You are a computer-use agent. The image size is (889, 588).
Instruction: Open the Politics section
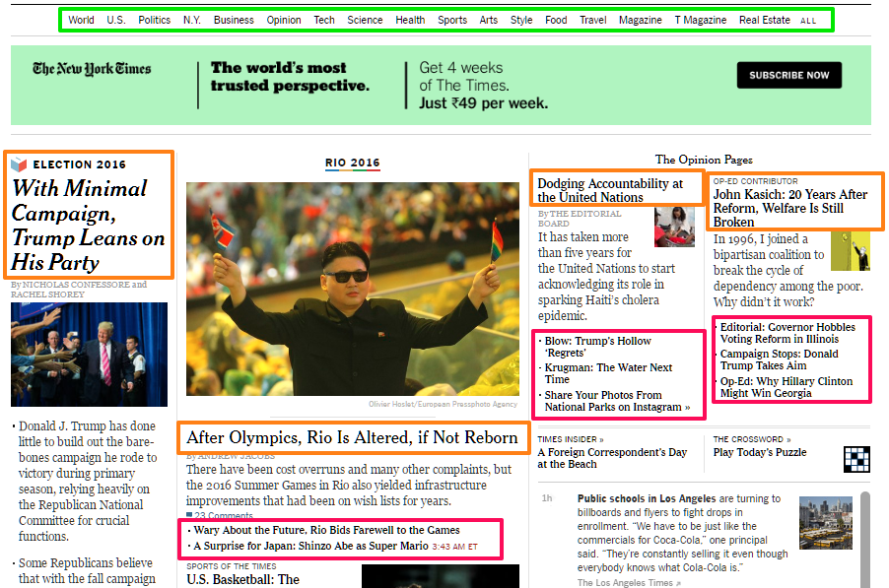pos(154,20)
